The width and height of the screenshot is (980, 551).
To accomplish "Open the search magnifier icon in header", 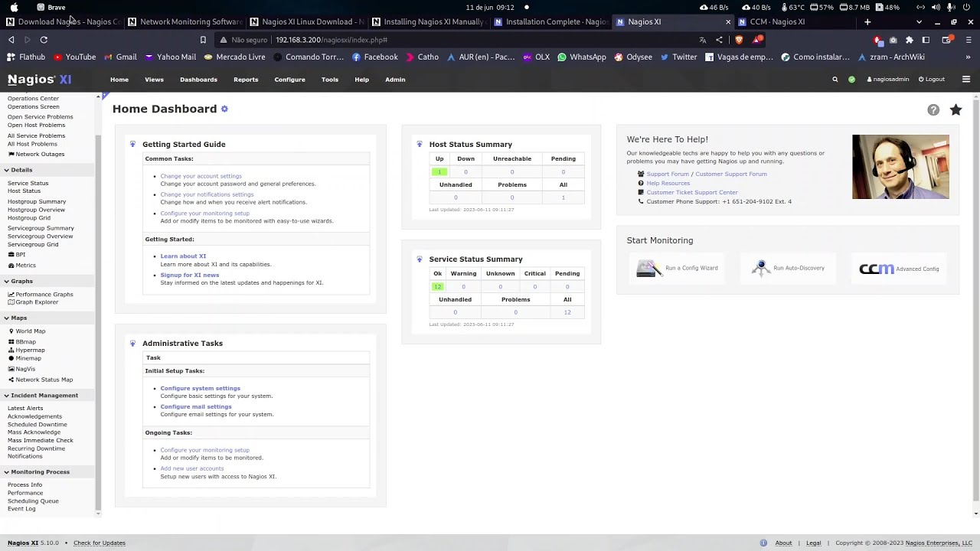I will (835, 80).
